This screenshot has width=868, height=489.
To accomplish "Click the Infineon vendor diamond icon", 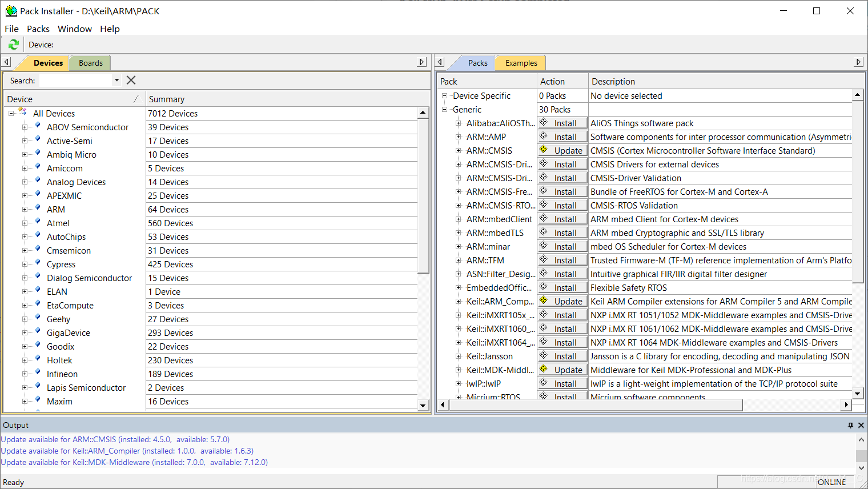I will click(x=38, y=372).
